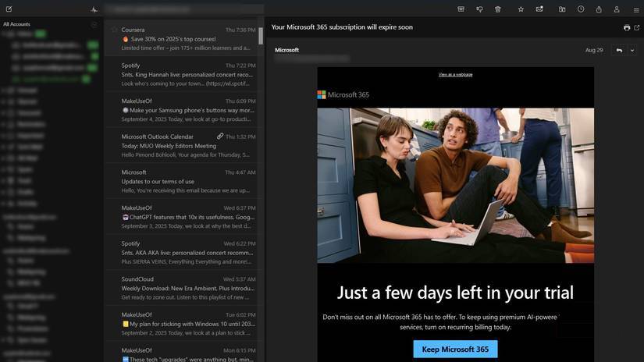Star the Coursera email in the list
The width and height of the screenshot is (644, 362).
(x=115, y=30)
